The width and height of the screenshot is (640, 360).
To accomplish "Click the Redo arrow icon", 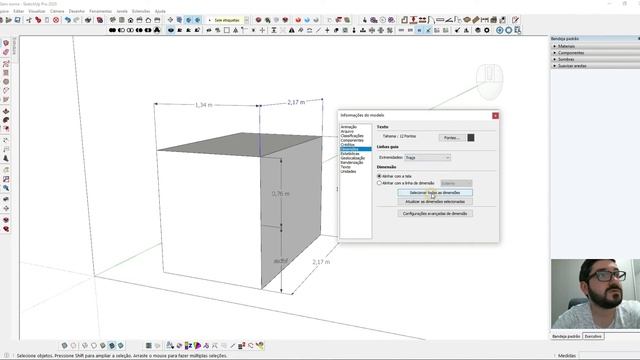I will (76, 20).
